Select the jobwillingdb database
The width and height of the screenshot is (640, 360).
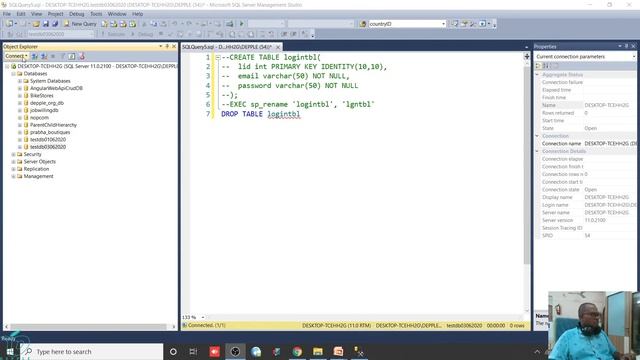44,110
